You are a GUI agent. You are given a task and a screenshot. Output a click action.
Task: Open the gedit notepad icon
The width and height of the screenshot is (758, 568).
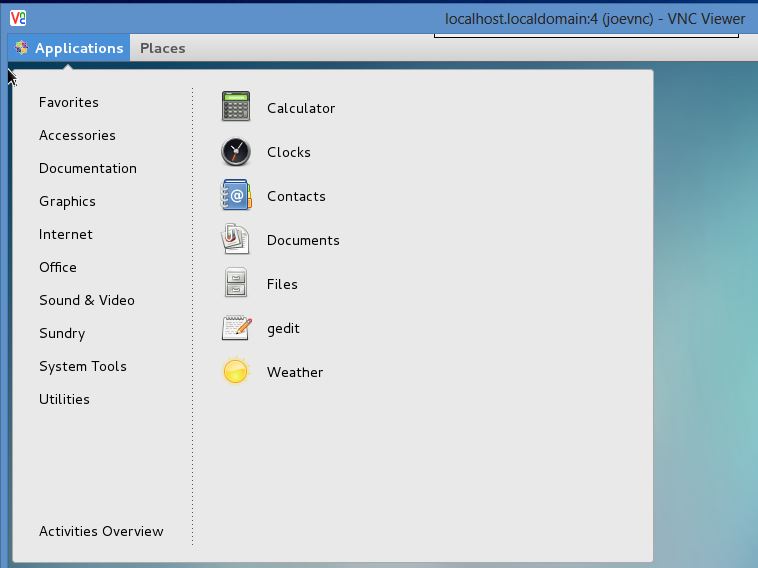point(237,327)
